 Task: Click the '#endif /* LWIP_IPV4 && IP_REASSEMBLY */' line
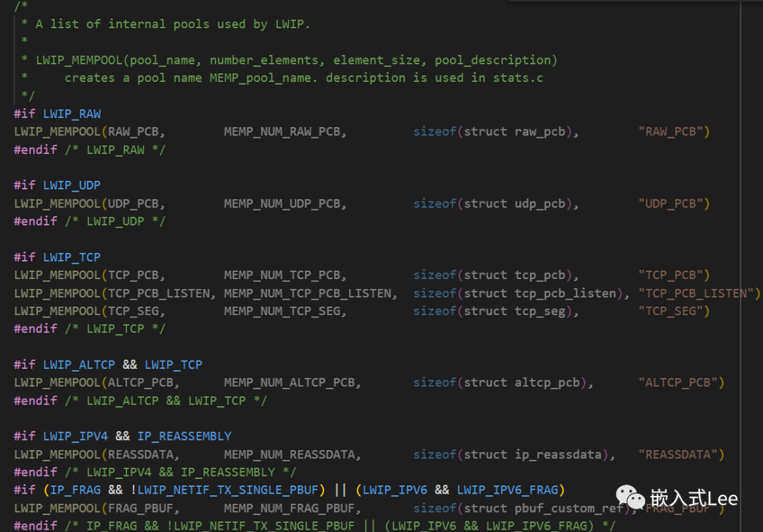[x=155, y=472]
